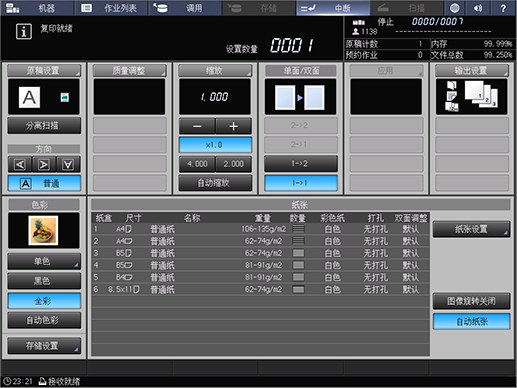Select 全彩 full color mode
The image size is (517, 388).
(x=44, y=301)
